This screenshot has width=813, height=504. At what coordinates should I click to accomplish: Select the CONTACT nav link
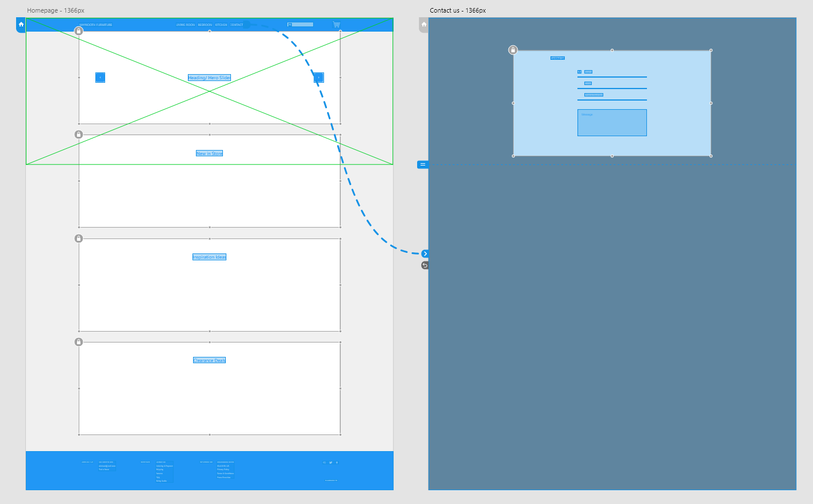pyautogui.click(x=237, y=25)
